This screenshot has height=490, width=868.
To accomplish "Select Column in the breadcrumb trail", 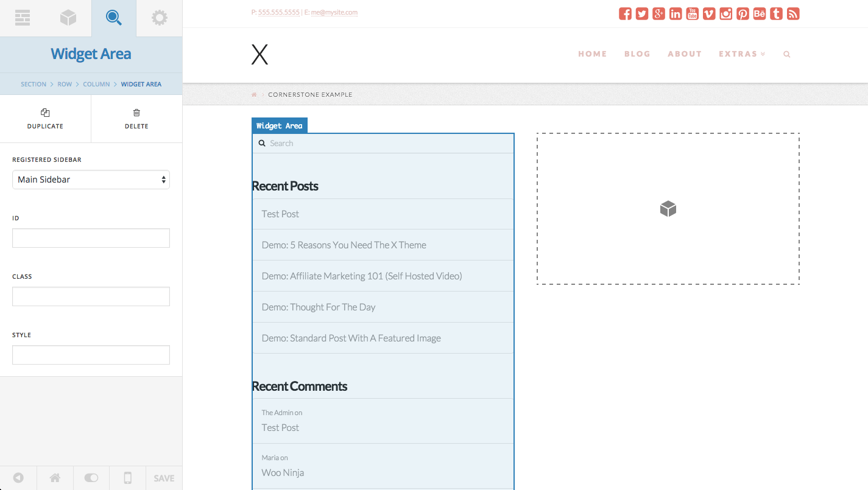I will point(96,84).
